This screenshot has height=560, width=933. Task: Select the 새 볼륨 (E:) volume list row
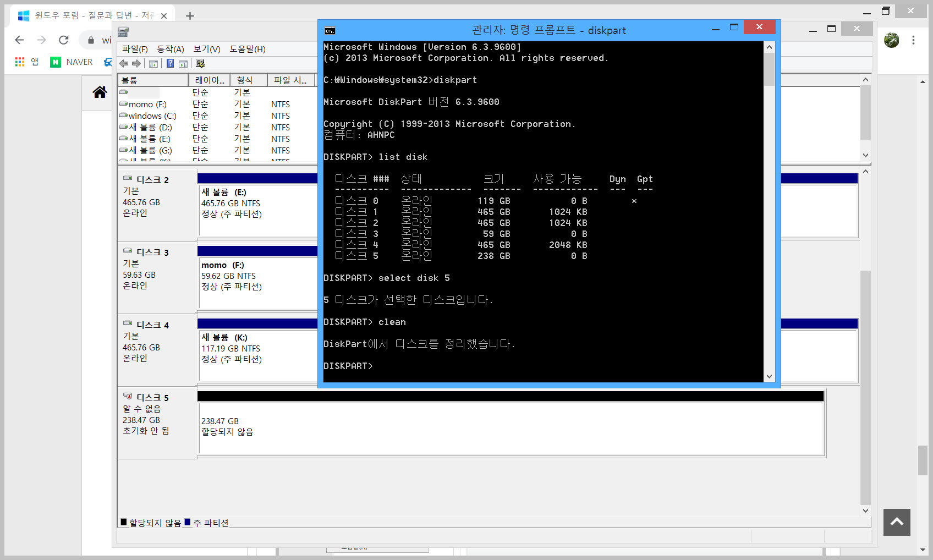point(217,139)
